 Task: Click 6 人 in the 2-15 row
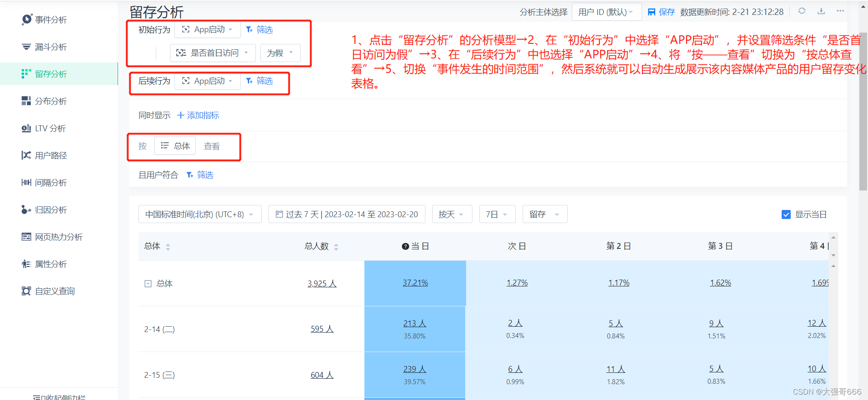(515, 369)
